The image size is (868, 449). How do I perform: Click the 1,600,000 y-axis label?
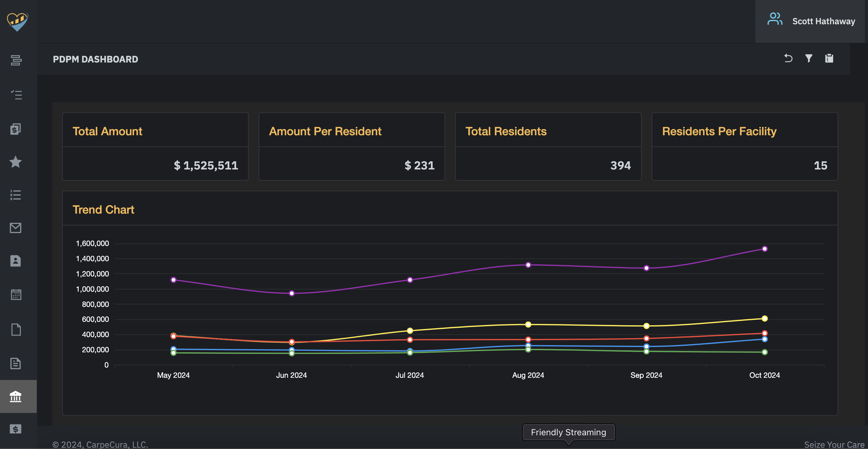pos(92,243)
